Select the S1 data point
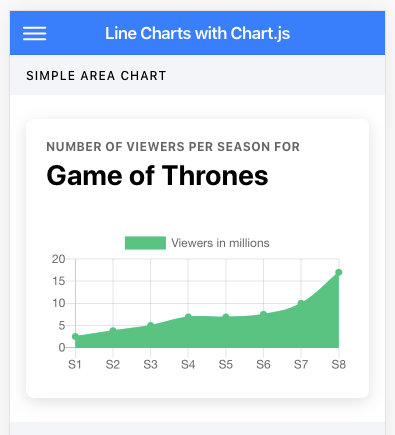The width and height of the screenshot is (395, 435). [75, 337]
